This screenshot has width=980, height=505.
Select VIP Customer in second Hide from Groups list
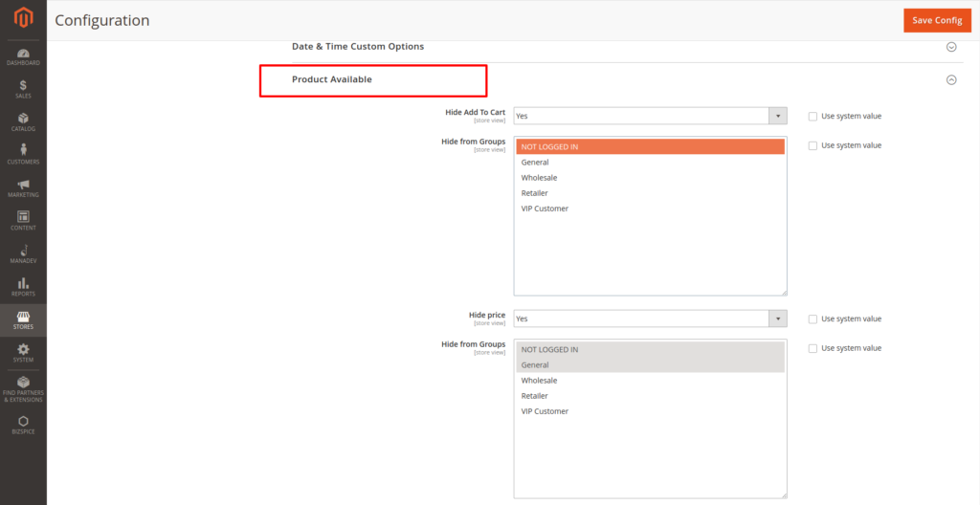(x=545, y=411)
